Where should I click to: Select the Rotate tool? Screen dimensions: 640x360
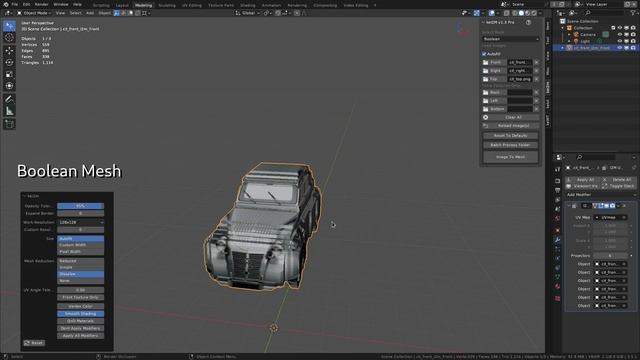point(9,62)
